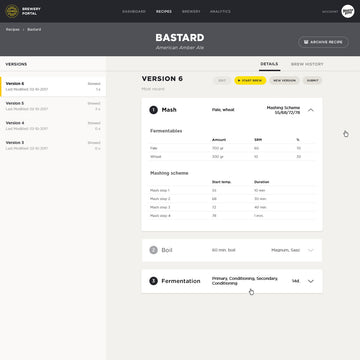Click the Brewery Portal logo icon

click(x=12, y=11)
